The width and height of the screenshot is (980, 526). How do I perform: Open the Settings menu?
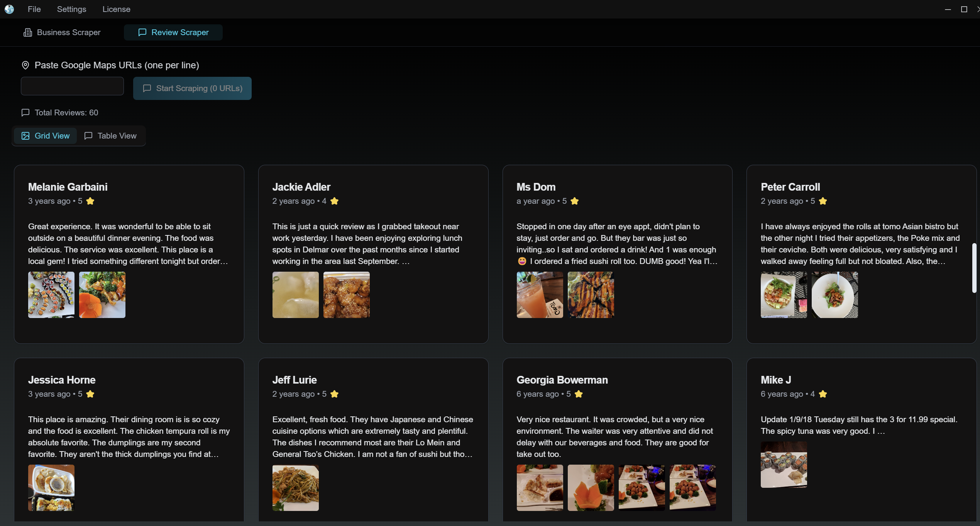tap(71, 9)
